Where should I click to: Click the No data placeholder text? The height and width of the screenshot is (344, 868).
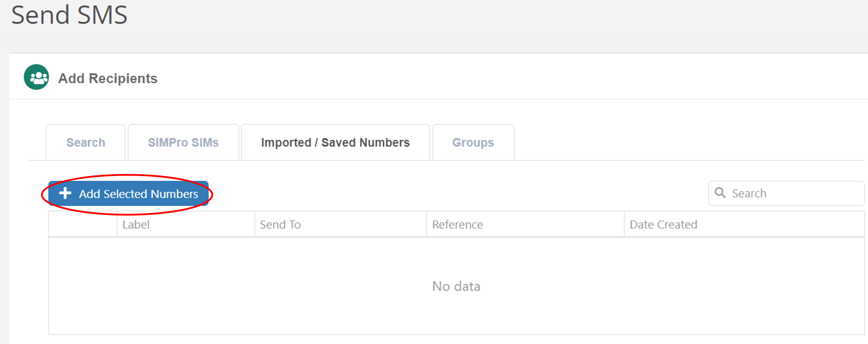[456, 286]
